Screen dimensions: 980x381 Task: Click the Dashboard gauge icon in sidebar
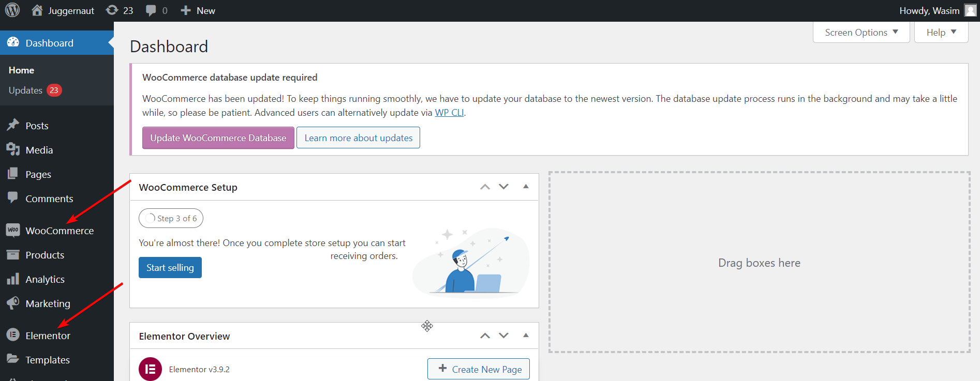13,42
